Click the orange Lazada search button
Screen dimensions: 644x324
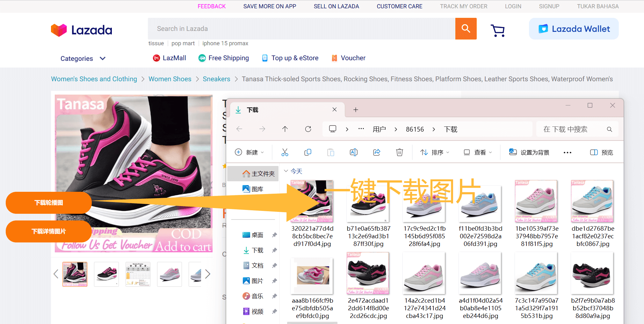point(466,29)
